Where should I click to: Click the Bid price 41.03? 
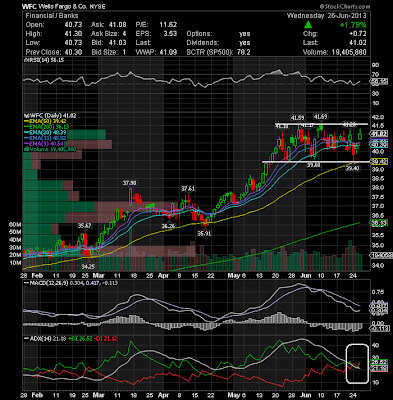click(x=118, y=43)
